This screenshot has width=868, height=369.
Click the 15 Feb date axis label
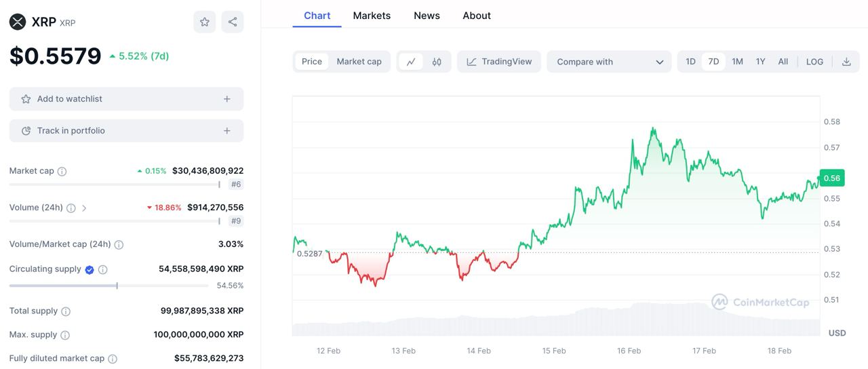(554, 351)
